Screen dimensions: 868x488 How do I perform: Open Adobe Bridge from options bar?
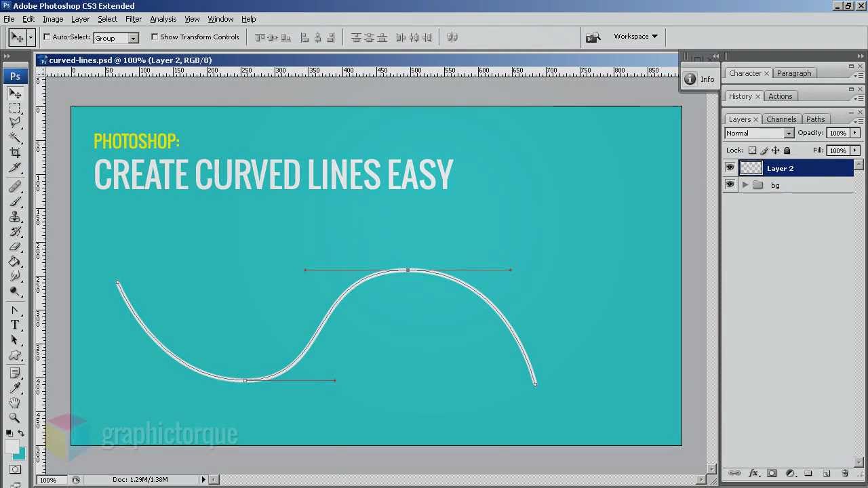(593, 37)
